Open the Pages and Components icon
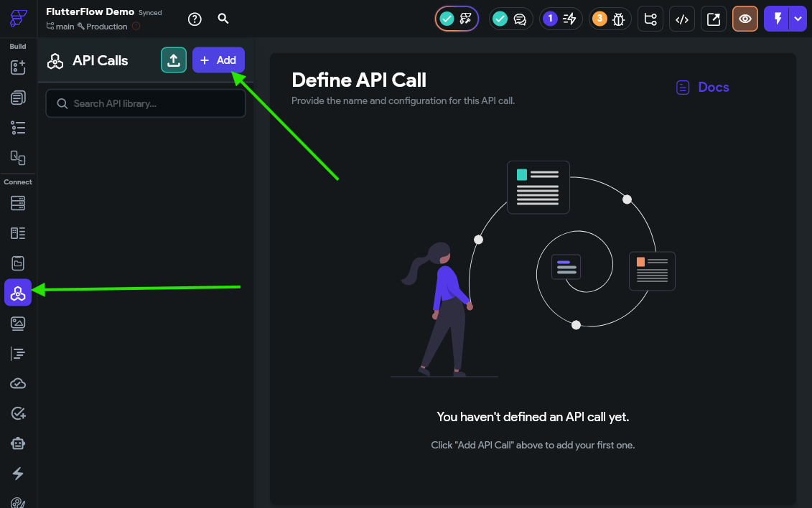This screenshot has width=812, height=508. pos(18,98)
